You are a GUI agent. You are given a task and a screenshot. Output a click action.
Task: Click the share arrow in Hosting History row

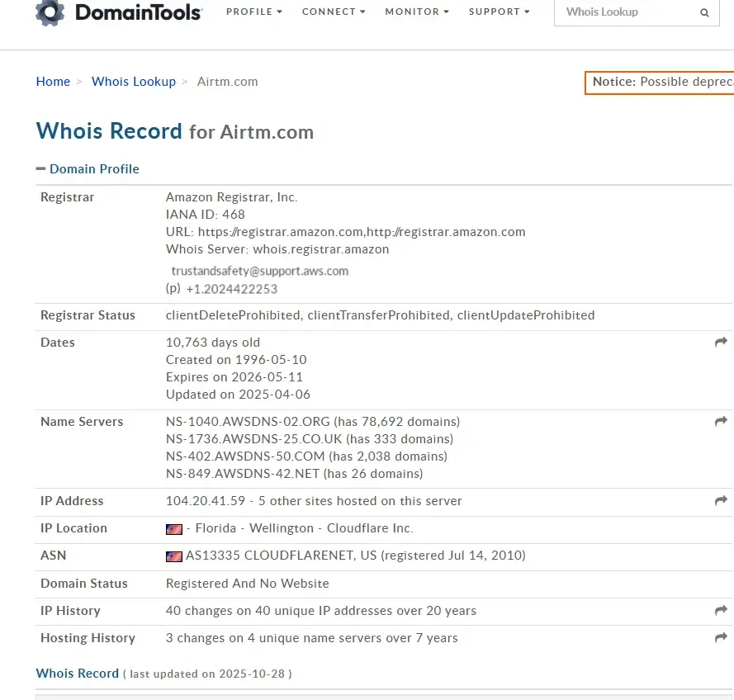[721, 637]
